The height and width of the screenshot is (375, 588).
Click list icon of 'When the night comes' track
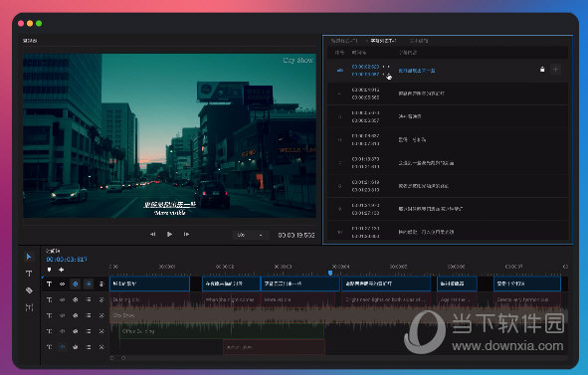click(x=89, y=299)
